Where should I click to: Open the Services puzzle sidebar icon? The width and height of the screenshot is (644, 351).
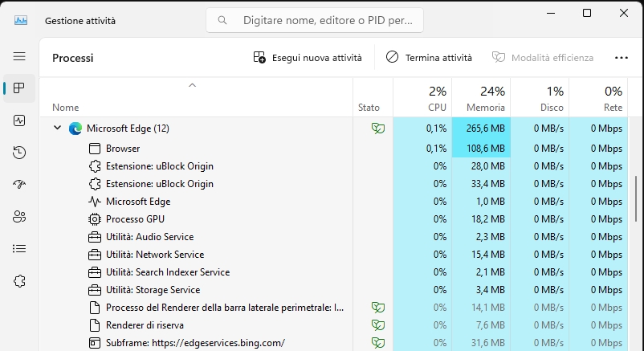tap(19, 281)
